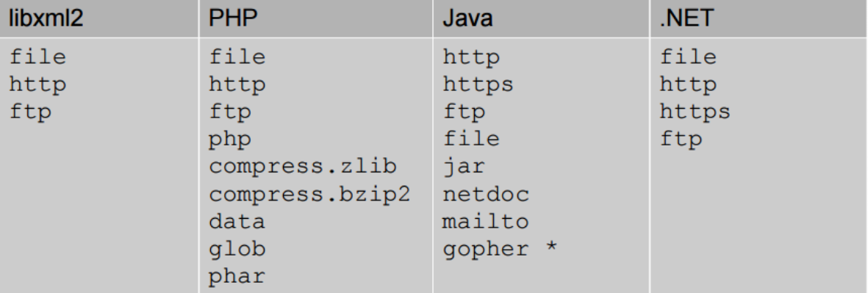Image resolution: width=868 pixels, height=293 pixels.
Task: Select the 'jar' entry under Java
Action: pyautogui.click(x=463, y=167)
